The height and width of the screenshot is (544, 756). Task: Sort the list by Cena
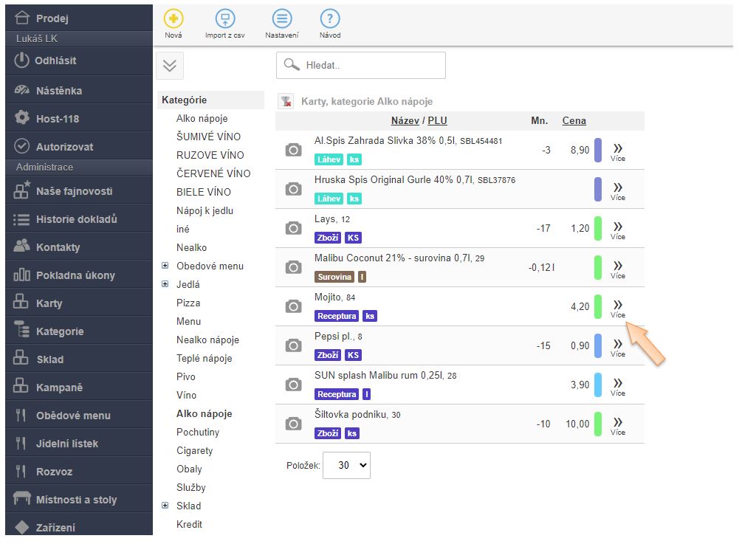coord(574,121)
